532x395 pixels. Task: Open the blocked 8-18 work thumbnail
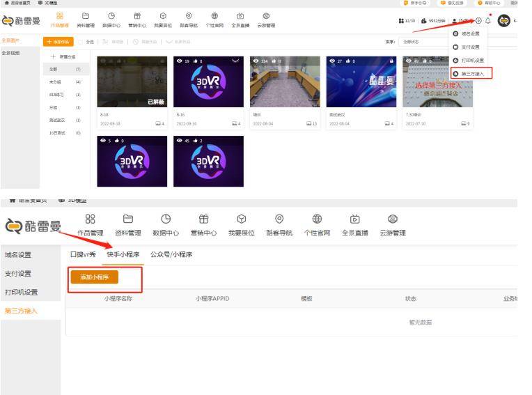point(132,82)
